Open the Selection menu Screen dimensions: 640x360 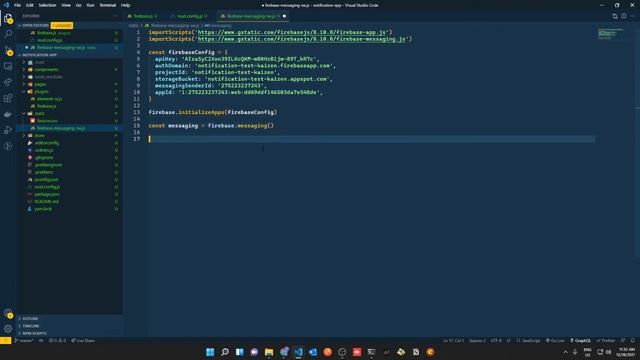click(47, 5)
